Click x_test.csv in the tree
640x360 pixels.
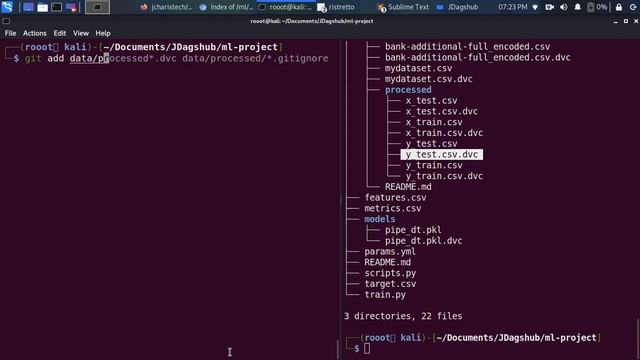click(x=431, y=100)
